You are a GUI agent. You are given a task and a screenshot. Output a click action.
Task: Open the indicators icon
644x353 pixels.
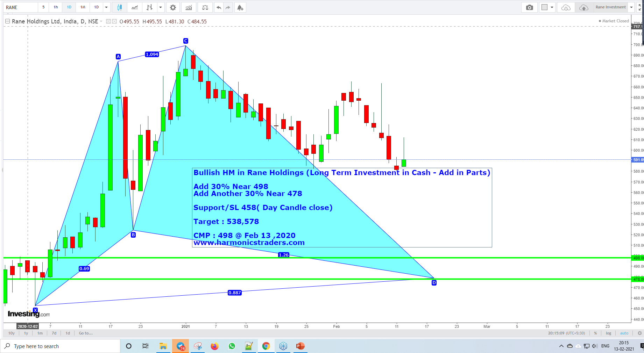pyautogui.click(x=189, y=7)
